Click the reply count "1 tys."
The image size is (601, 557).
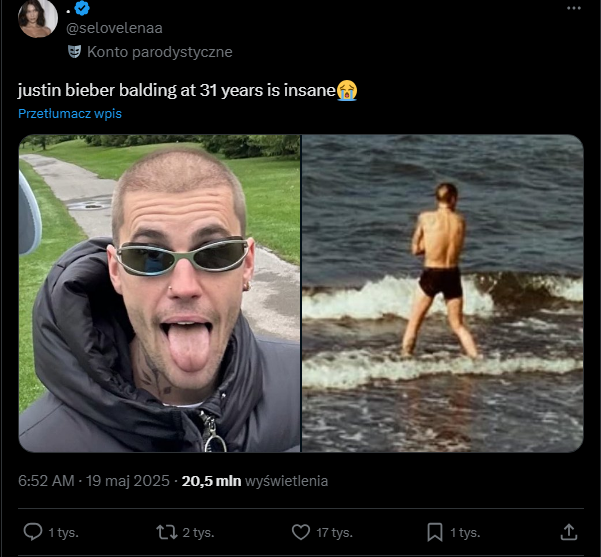click(x=64, y=532)
